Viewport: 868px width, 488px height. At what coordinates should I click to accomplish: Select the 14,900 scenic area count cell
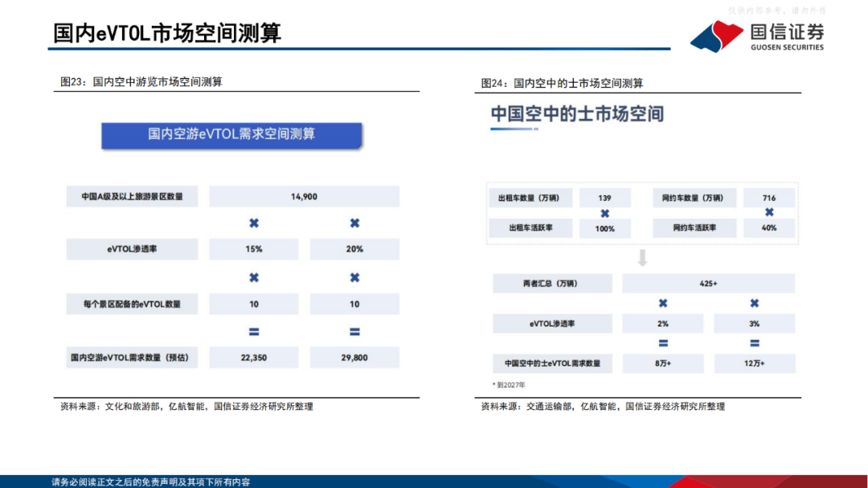click(304, 196)
